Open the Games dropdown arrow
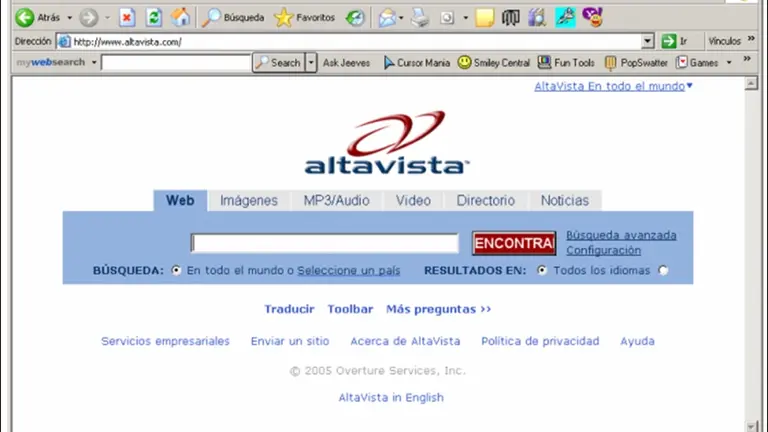Screen dimensions: 768x432 point(729,63)
